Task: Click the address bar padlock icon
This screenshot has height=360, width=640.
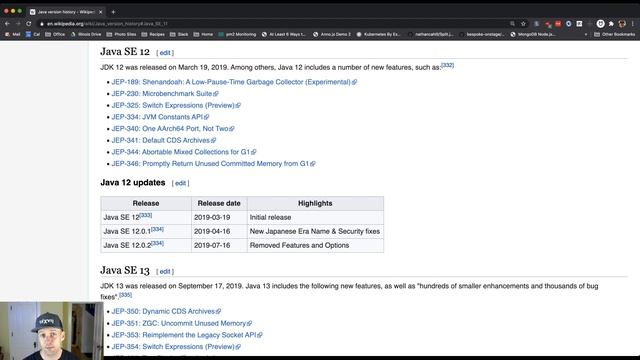Action: [42, 24]
